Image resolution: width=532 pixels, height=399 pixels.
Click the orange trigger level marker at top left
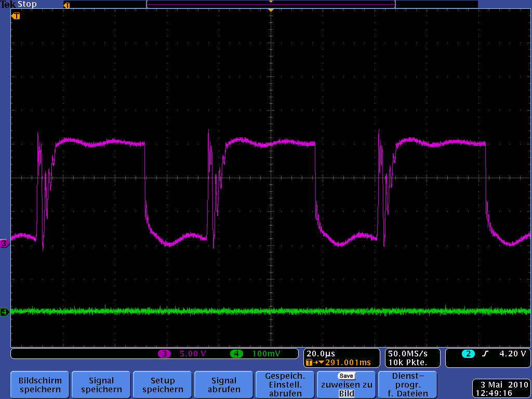pos(16,16)
